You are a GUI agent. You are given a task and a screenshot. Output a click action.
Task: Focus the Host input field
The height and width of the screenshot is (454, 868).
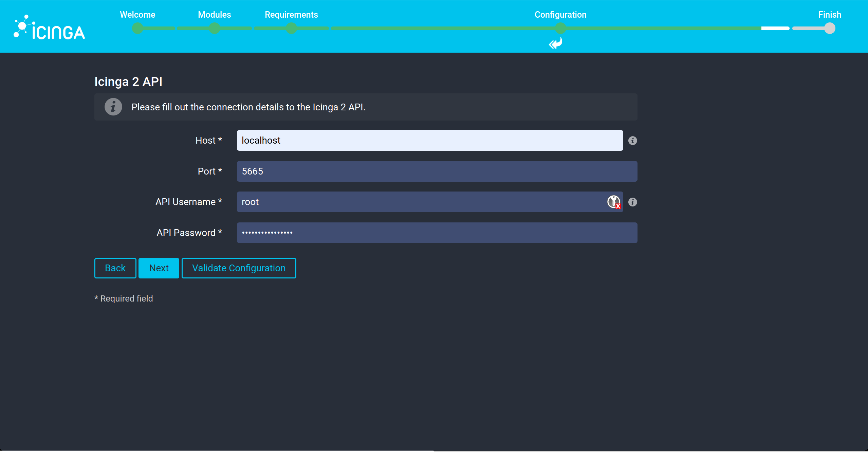430,141
